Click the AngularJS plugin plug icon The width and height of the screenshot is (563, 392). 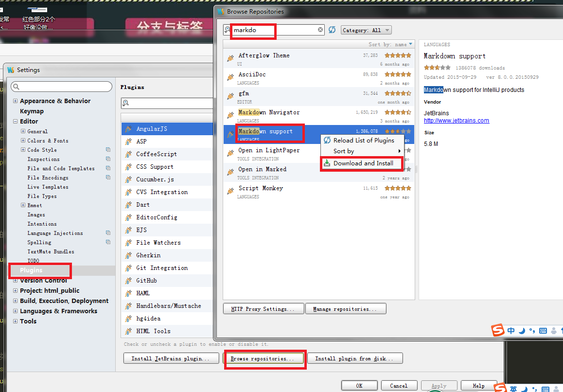[x=129, y=128]
